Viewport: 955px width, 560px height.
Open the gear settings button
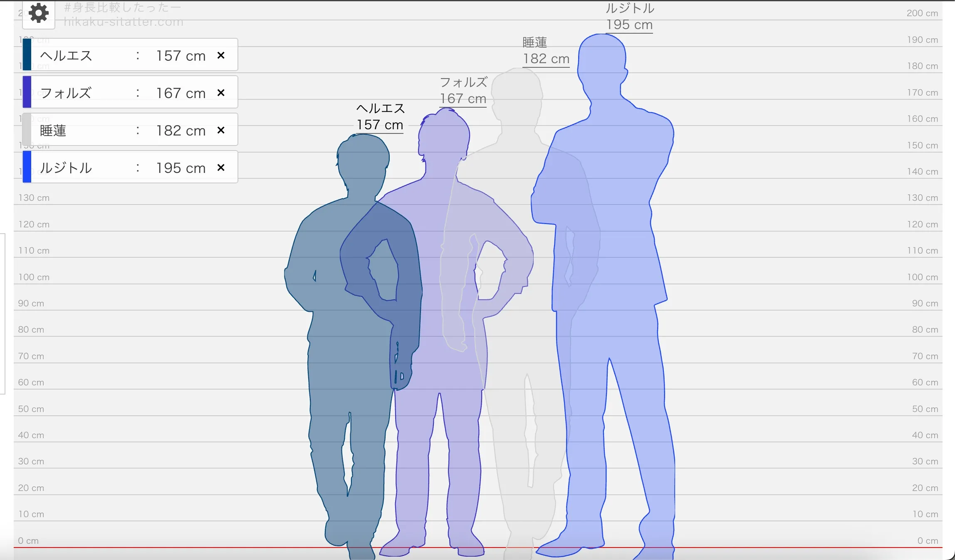39,14
